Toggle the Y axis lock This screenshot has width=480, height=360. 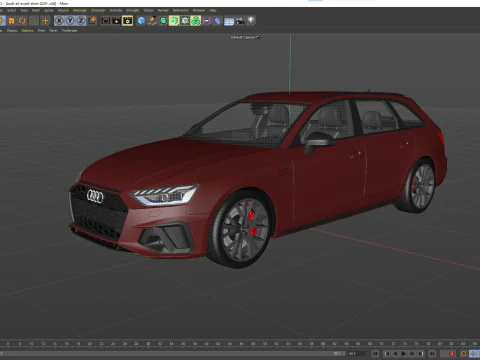(x=70, y=21)
